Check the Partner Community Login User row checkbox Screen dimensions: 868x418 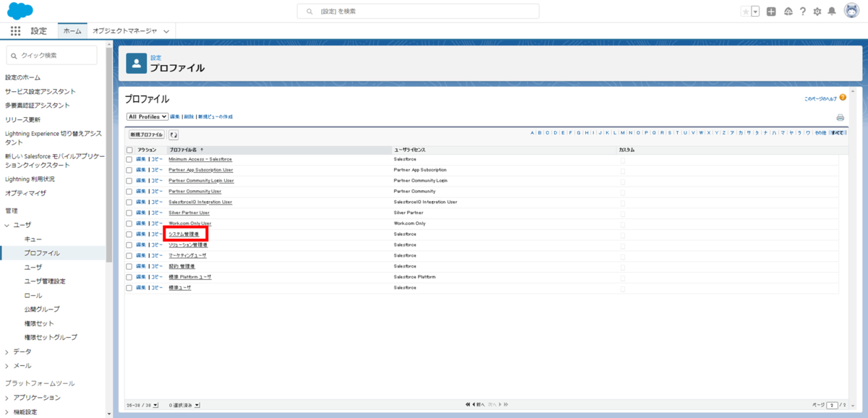[129, 181]
